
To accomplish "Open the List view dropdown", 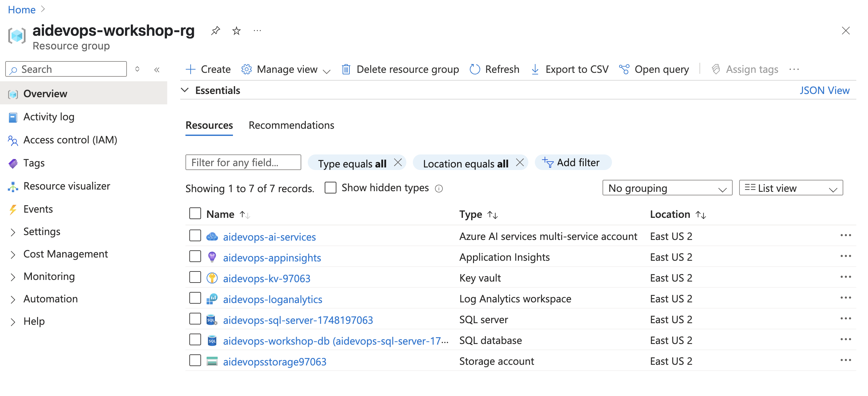I will tap(791, 188).
